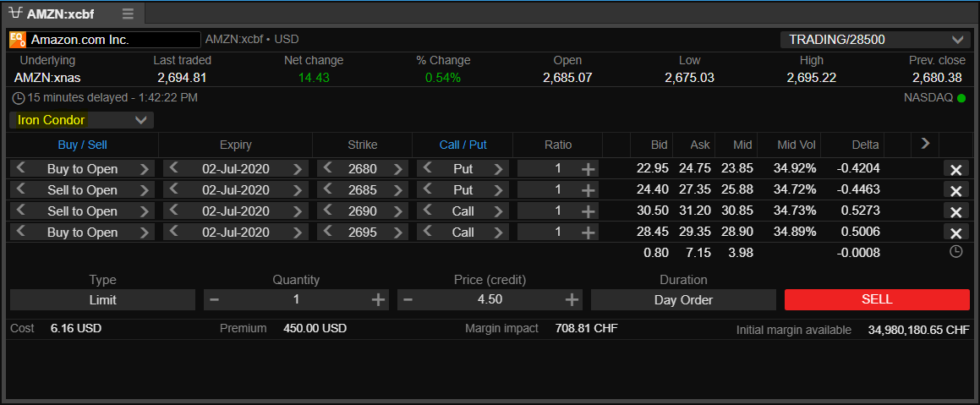The width and height of the screenshot is (980, 405).
Task: Step strike 2680 to previous lower strike
Action: 327,169
